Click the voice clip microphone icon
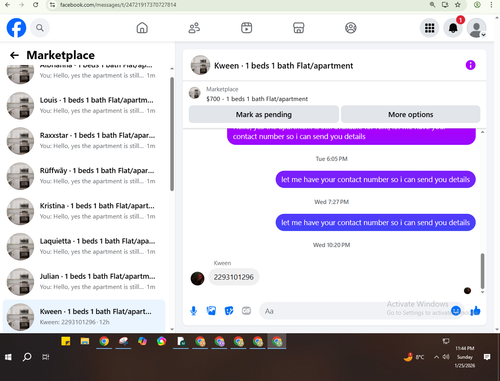This screenshot has height=381, width=500. pos(194,311)
